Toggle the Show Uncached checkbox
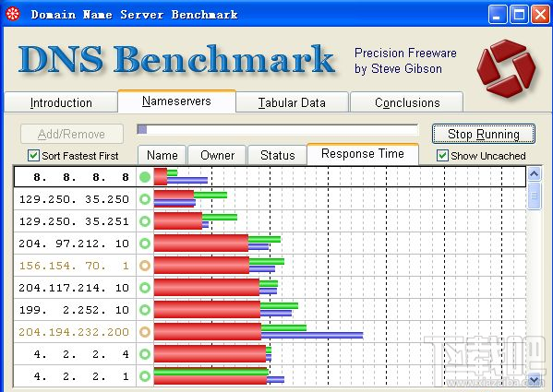 [x=442, y=155]
